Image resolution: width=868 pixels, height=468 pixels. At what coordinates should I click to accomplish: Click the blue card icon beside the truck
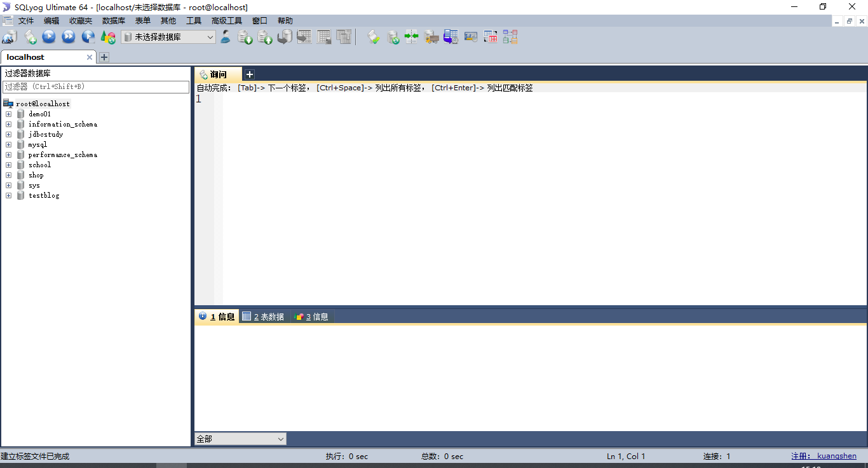tap(471, 37)
